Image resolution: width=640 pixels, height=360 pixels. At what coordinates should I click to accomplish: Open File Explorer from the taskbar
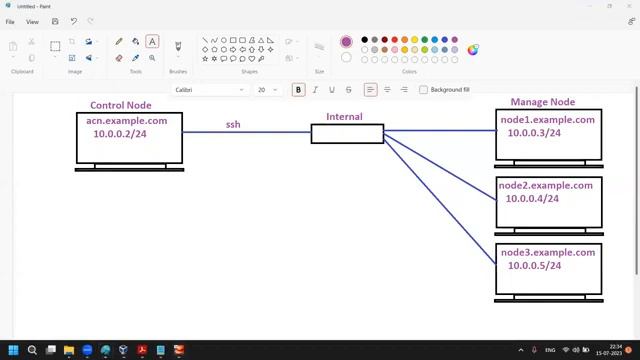tap(69, 350)
